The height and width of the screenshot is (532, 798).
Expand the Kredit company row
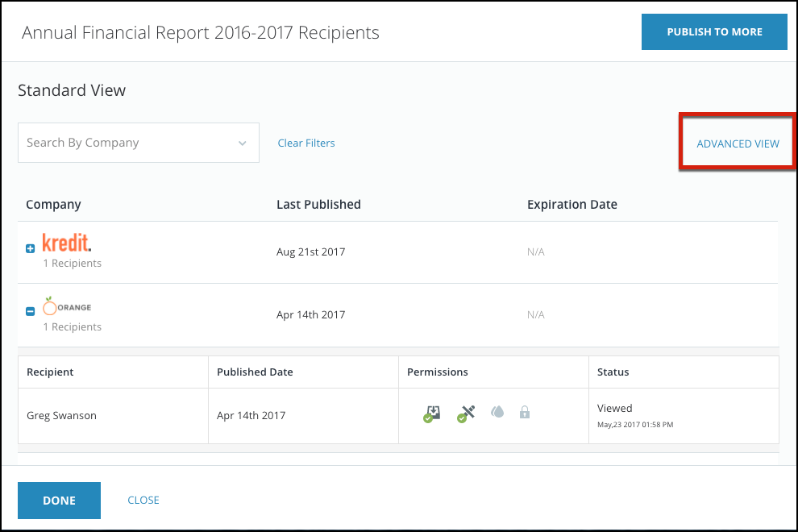[31, 248]
